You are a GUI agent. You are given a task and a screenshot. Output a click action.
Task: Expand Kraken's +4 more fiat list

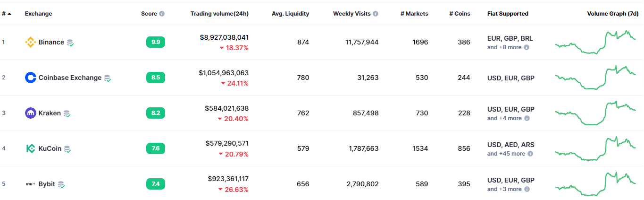coord(504,118)
